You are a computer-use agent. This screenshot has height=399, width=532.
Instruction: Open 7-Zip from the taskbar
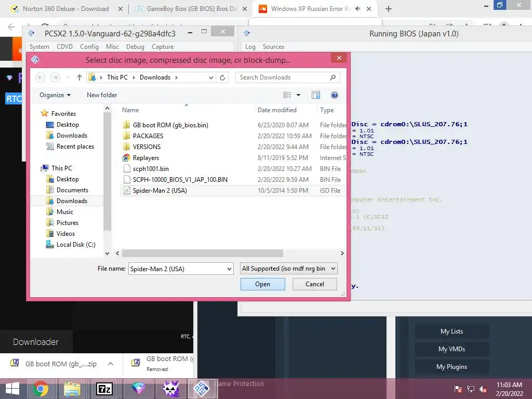click(x=104, y=389)
